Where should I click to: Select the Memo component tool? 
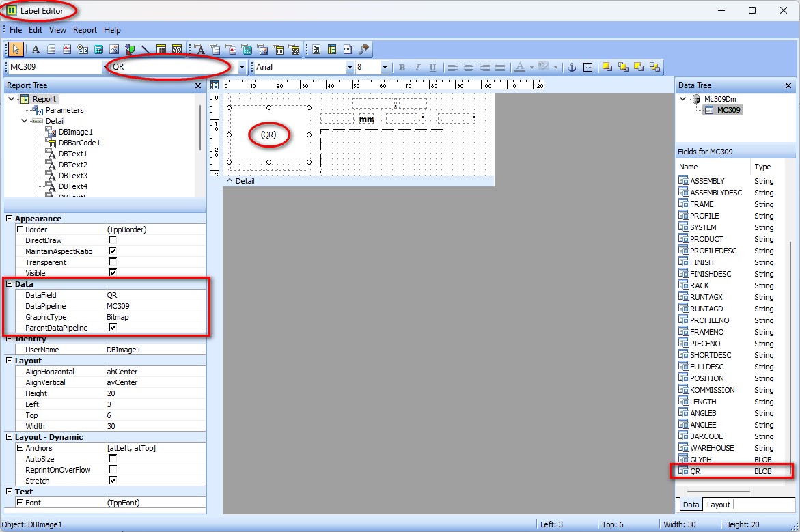pos(51,49)
